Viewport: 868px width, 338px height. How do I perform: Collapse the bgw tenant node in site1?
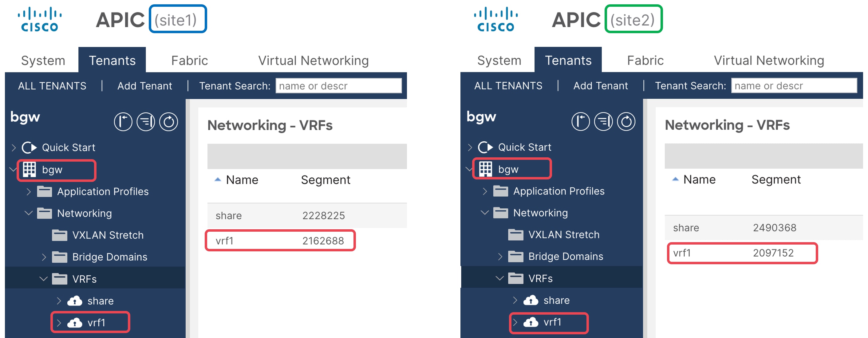(13, 170)
